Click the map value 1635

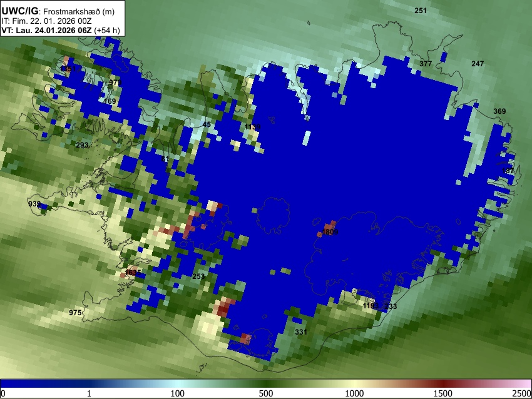[x=133, y=273]
